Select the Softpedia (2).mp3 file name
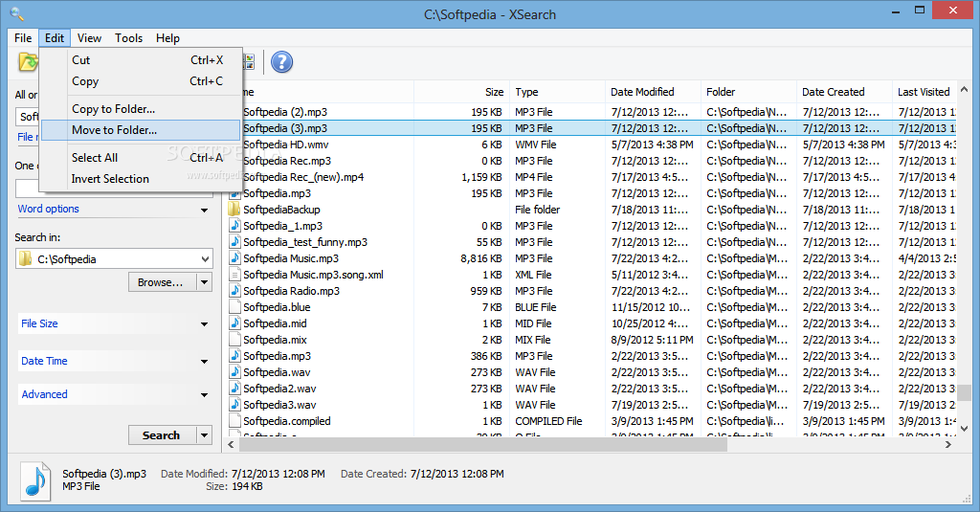This screenshot has height=512, width=980. 285,112
